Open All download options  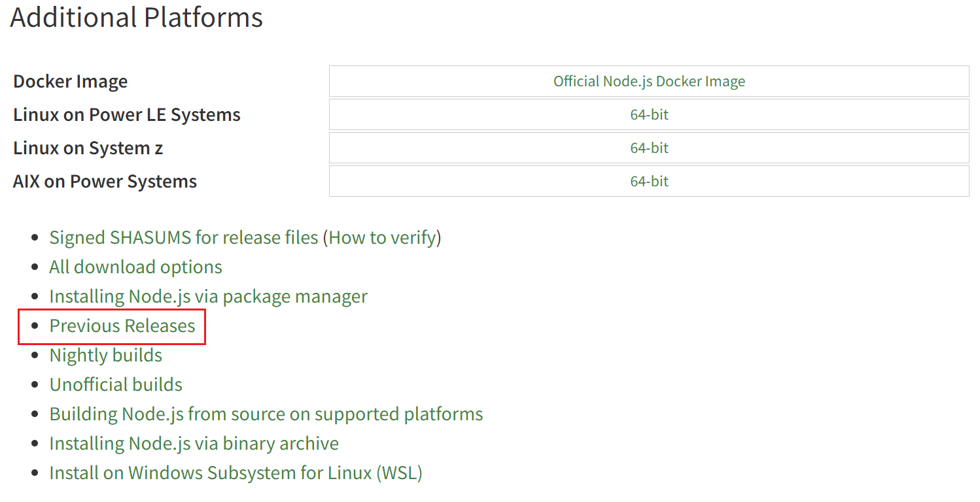click(136, 267)
